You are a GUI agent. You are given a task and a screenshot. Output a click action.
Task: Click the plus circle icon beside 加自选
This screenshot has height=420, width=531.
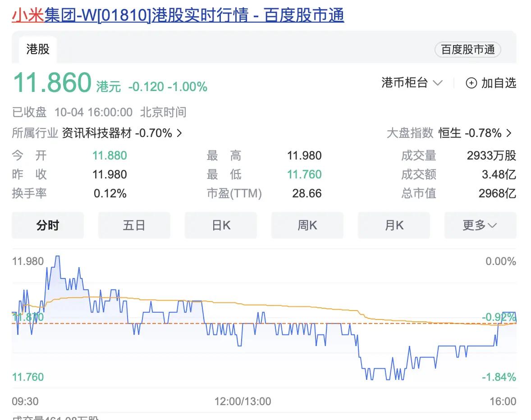471,83
